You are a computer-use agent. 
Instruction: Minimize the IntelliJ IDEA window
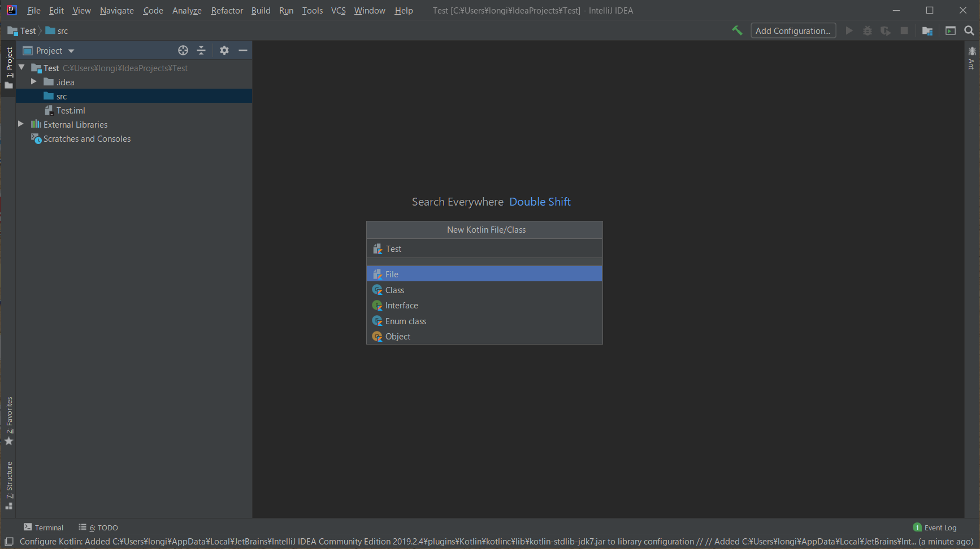point(896,10)
